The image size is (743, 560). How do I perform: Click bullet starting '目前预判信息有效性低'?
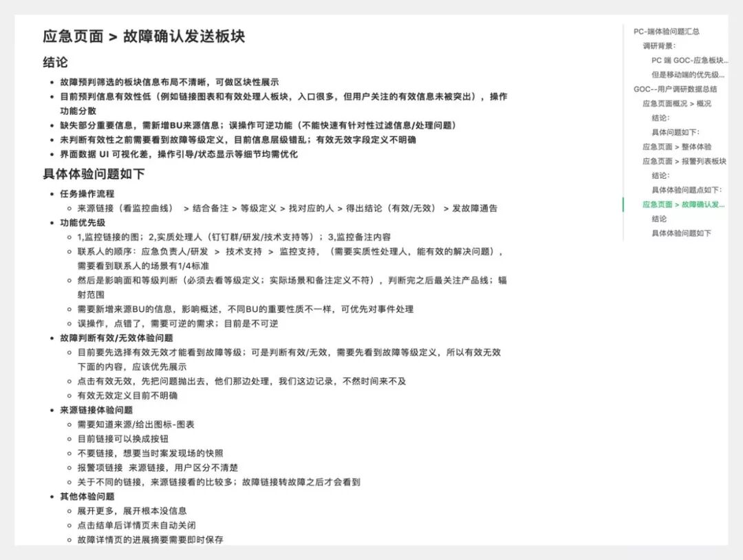[x=283, y=104]
